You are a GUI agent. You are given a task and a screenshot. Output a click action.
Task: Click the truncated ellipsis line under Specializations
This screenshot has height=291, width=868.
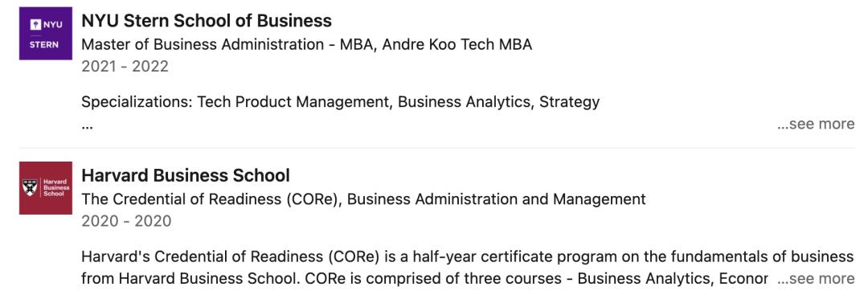click(87, 125)
